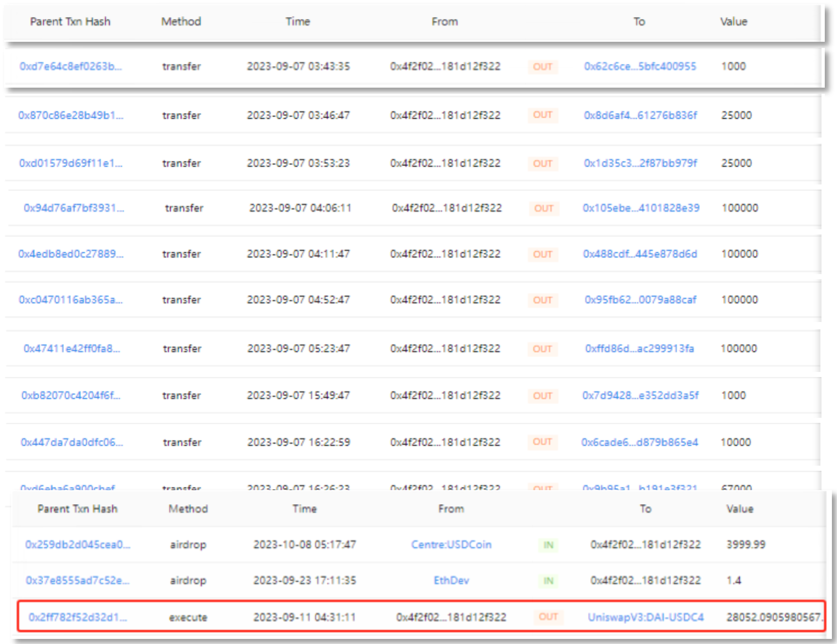Image resolution: width=837 pixels, height=644 pixels.
Task: Open the UniswapV3:DAI-USDC4 recipient link
Action: (x=645, y=617)
